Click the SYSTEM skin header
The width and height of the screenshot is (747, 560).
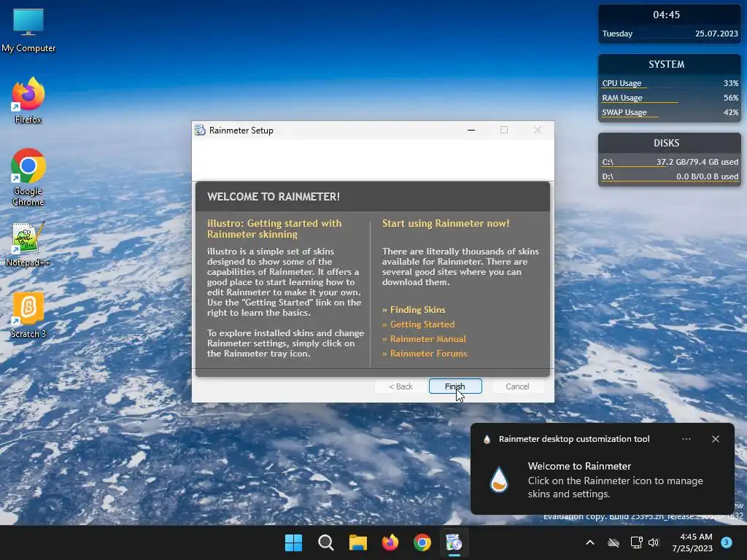click(667, 64)
